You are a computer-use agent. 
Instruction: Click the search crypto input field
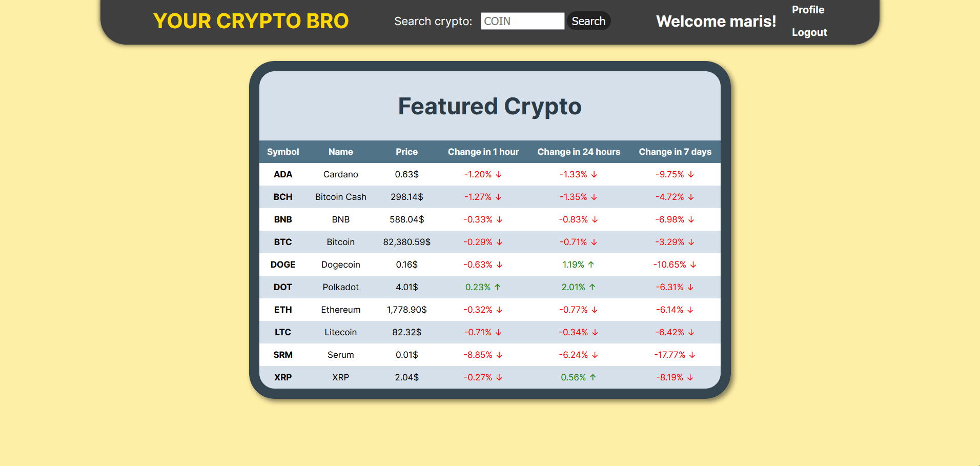click(x=522, y=21)
